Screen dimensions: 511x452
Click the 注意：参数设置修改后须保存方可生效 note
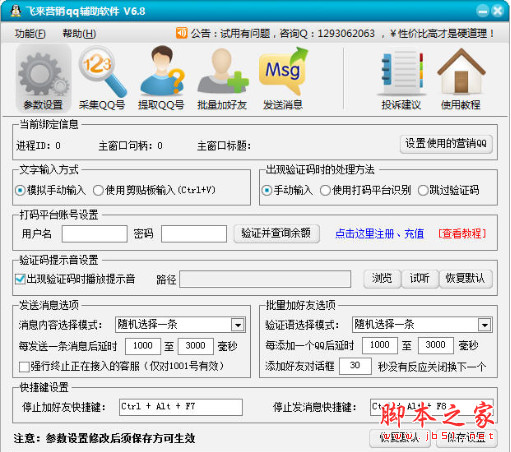pyautogui.click(x=104, y=438)
